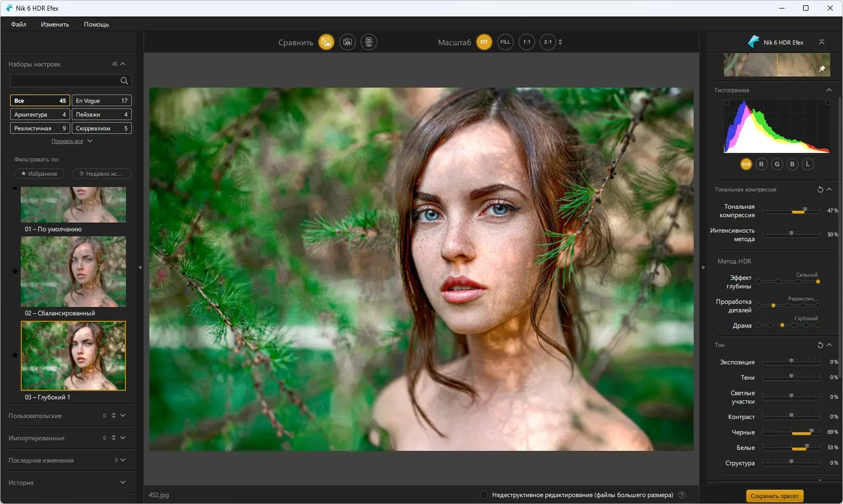Collapse the Гистограмма section
This screenshot has height=504, width=843.
coord(829,90)
